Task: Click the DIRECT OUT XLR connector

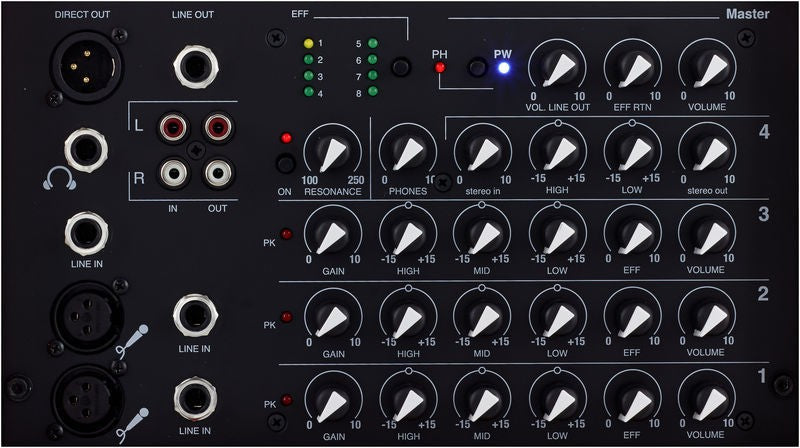Action: pyautogui.click(x=86, y=67)
